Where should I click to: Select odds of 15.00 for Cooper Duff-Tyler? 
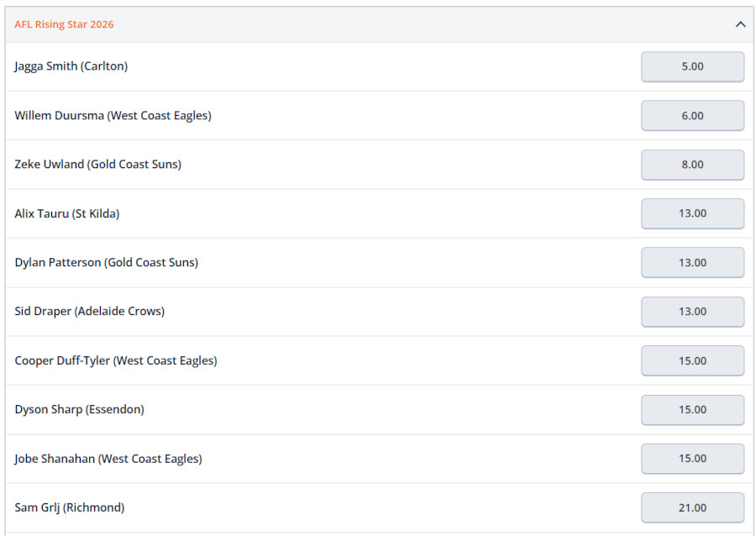692,360
